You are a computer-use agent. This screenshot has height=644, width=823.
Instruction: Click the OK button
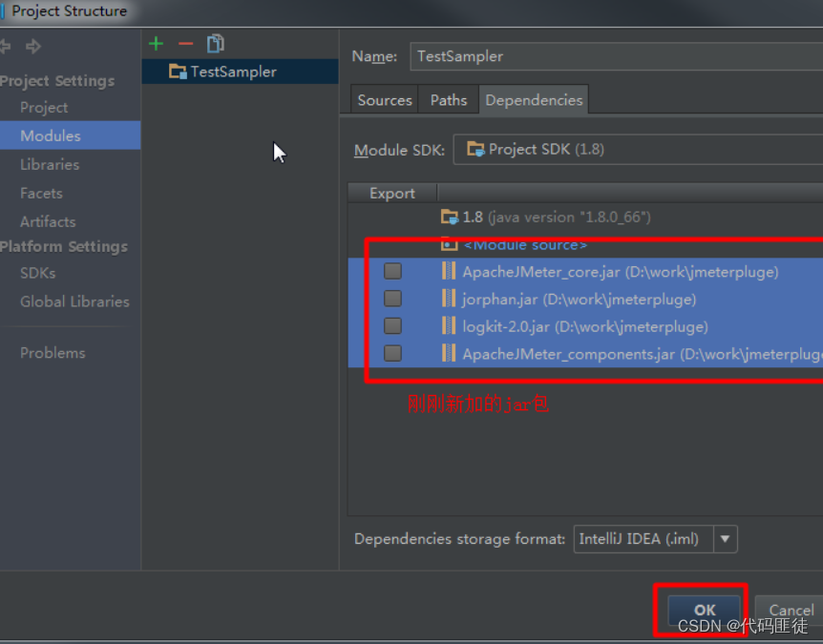[x=704, y=610]
